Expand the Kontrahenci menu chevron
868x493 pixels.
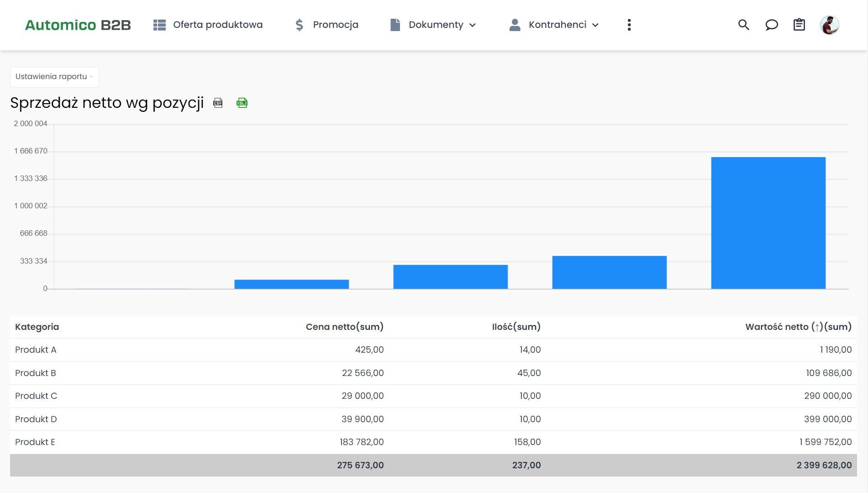(595, 25)
